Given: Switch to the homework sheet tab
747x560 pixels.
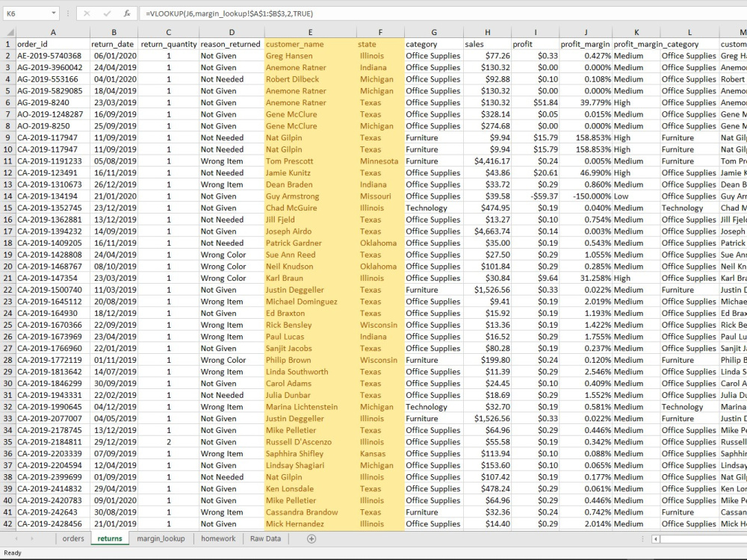Looking at the screenshot, I should (x=218, y=538).
